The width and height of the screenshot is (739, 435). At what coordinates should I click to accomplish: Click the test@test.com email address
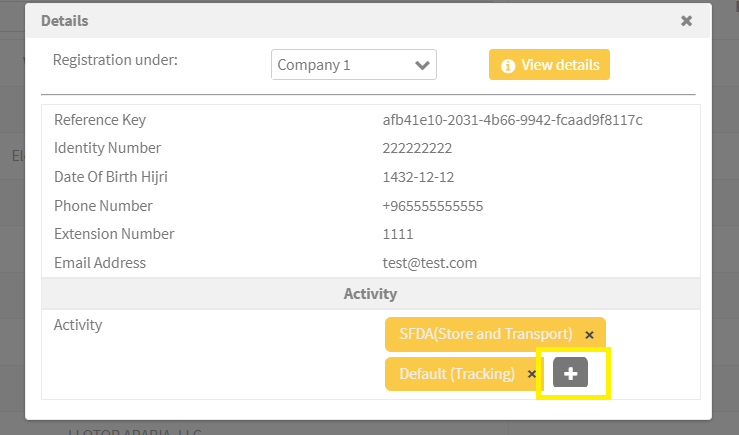[430, 263]
